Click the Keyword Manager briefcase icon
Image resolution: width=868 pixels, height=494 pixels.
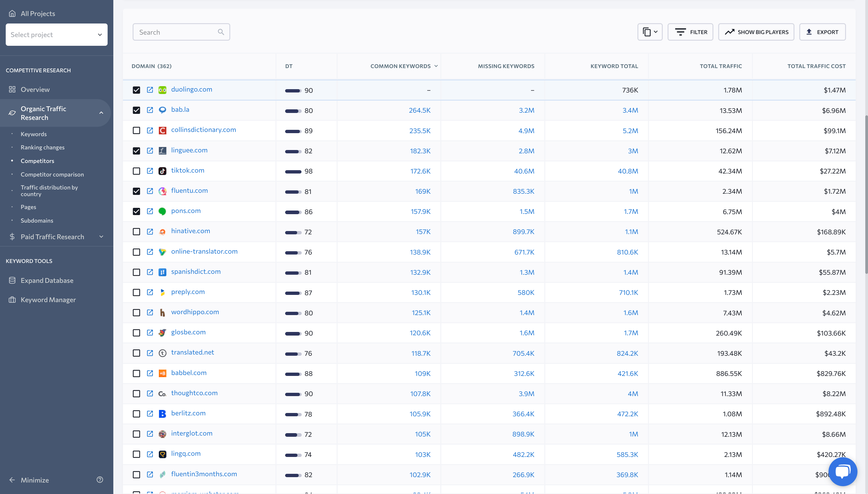click(x=12, y=300)
